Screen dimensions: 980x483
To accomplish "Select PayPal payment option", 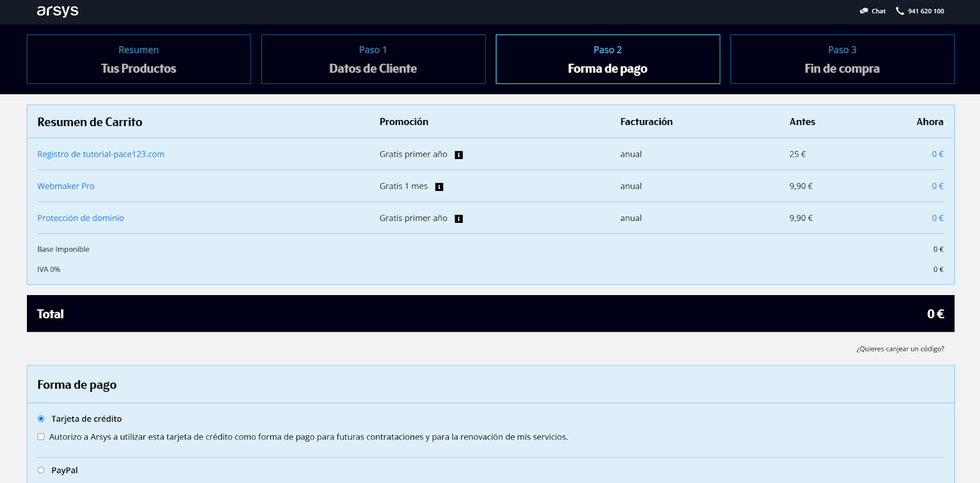I will (41, 470).
